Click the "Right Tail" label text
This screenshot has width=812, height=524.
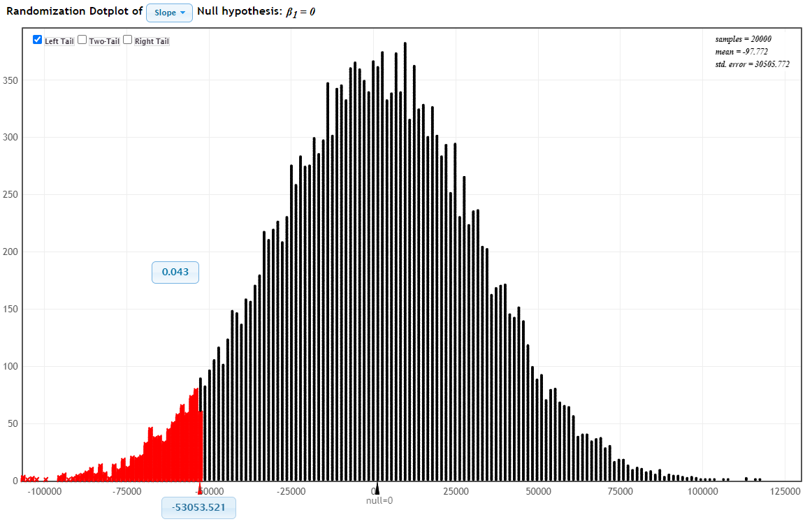coord(152,41)
